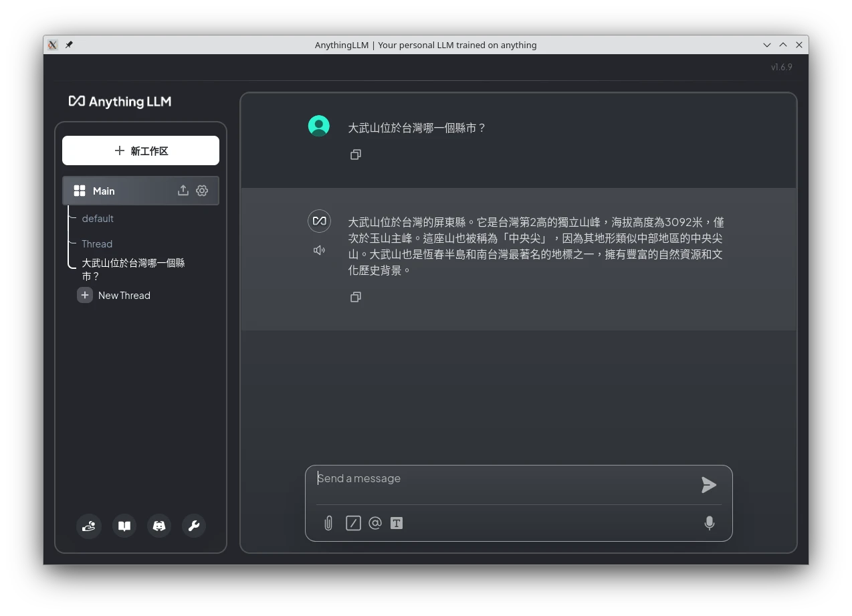Play the response with the speaker icon

(x=319, y=250)
